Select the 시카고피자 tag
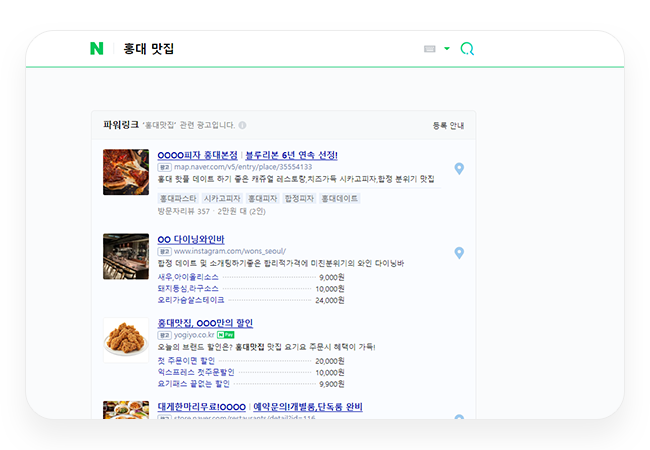Image resolution: width=650 pixels, height=450 pixels. [222, 198]
